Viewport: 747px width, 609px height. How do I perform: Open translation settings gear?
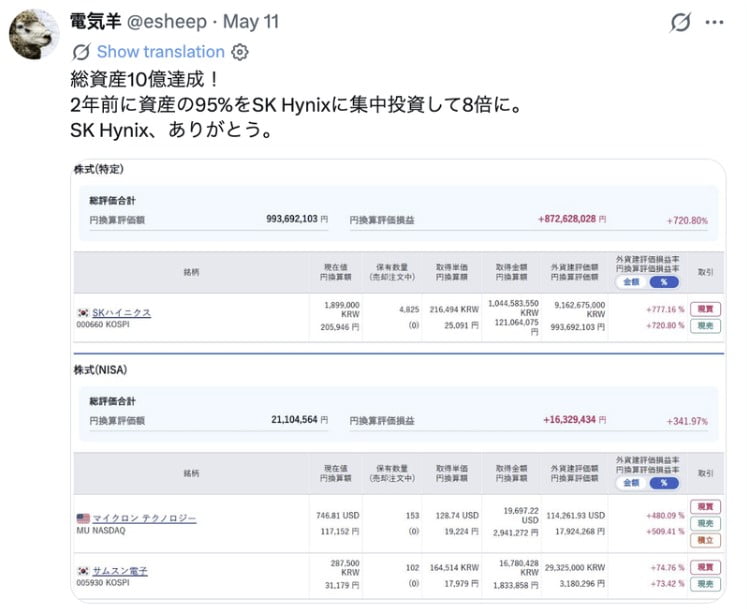click(240, 52)
